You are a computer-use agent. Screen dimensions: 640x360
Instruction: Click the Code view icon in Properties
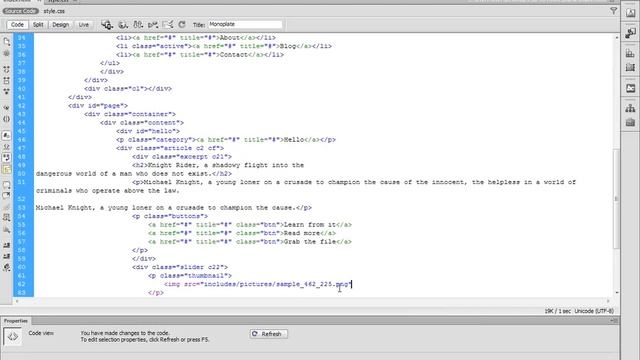click(x=12, y=337)
